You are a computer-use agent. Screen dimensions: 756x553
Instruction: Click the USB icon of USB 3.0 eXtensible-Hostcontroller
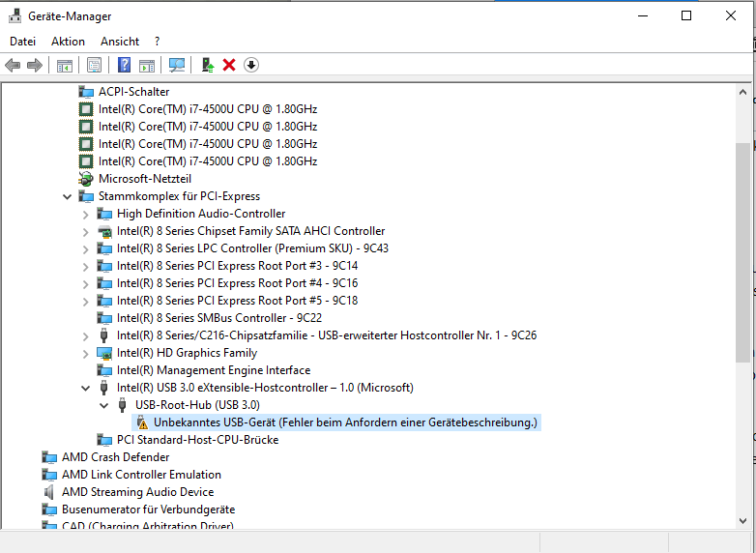[x=103, y=388]
